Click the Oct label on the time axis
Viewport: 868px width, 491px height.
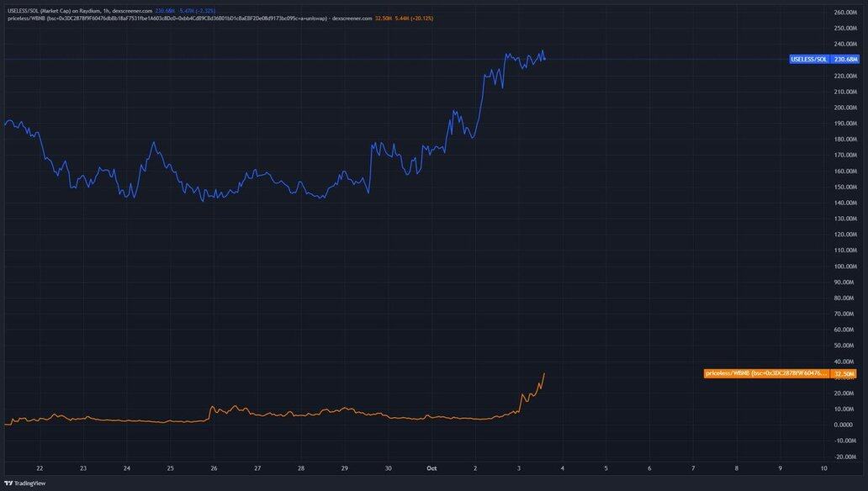point(431,467)
